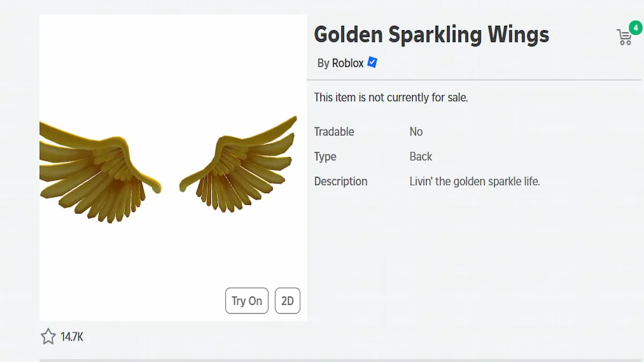This screenshot has width=644, height=362.
Task: Click the 'Back' accessory type value
Action: [421, 157]
